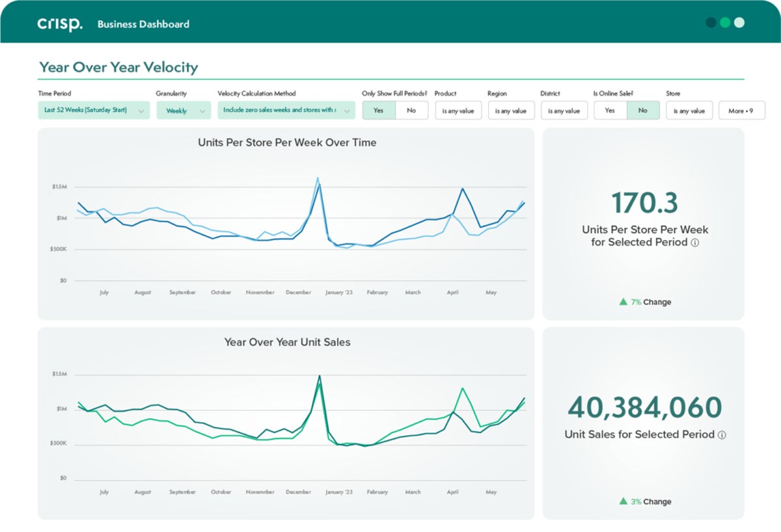Click the Year Over Year Velocity heading
This screenshot has width=781, height=532.
click(118, 67)
